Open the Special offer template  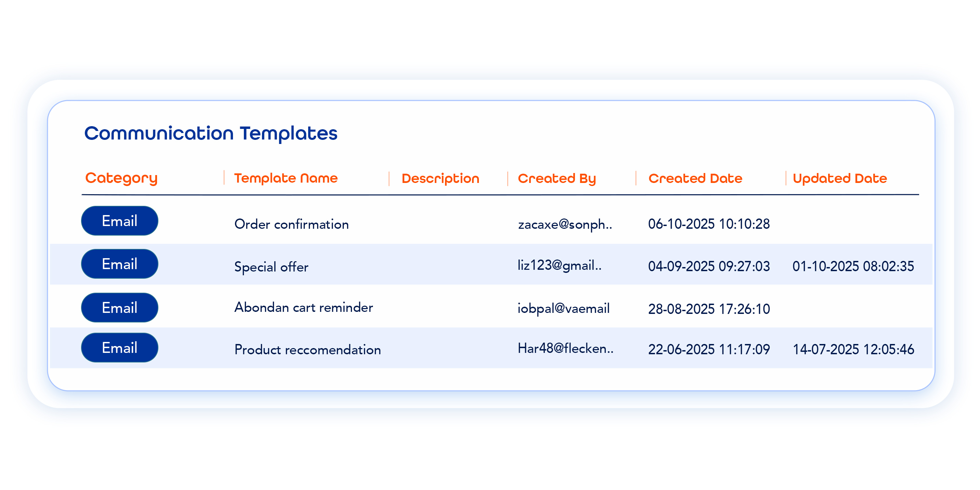click(271, 267)
